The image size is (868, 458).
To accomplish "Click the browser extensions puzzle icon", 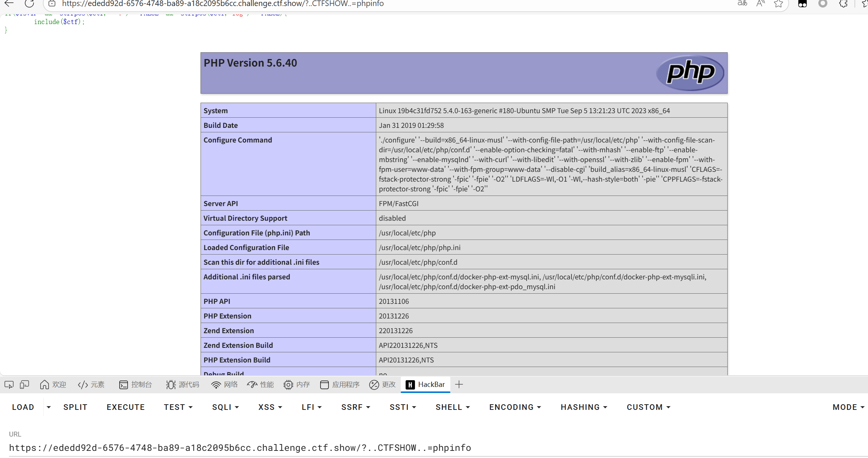I will coord(843,4).
